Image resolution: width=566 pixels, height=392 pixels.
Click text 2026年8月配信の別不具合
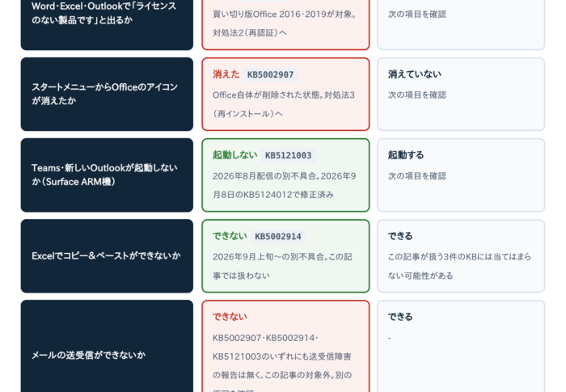(266, 176)
